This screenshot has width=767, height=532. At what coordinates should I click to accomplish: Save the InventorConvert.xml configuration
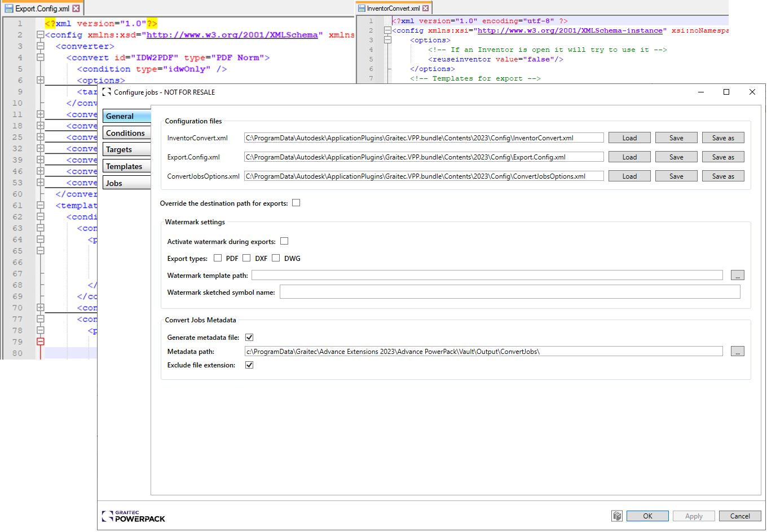676,138
